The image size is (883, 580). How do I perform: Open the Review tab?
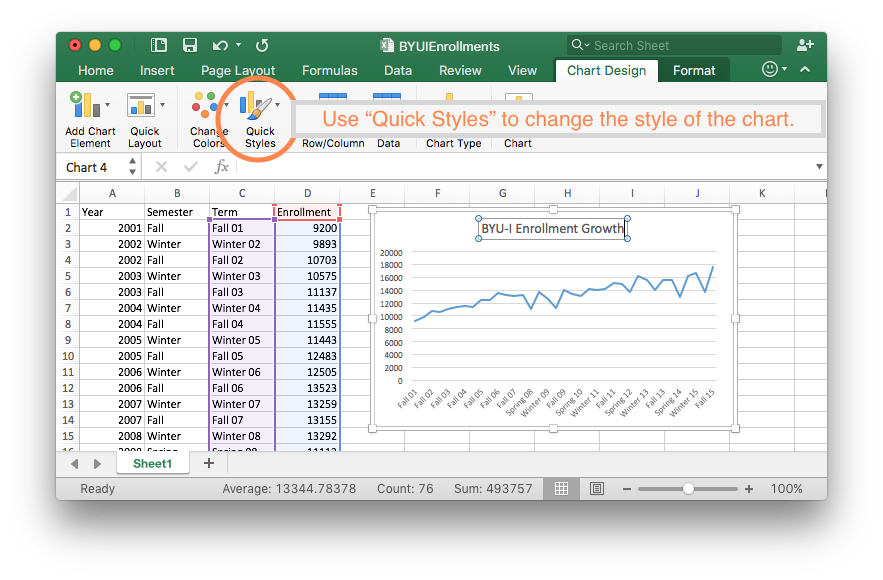[x=460, y=70]
